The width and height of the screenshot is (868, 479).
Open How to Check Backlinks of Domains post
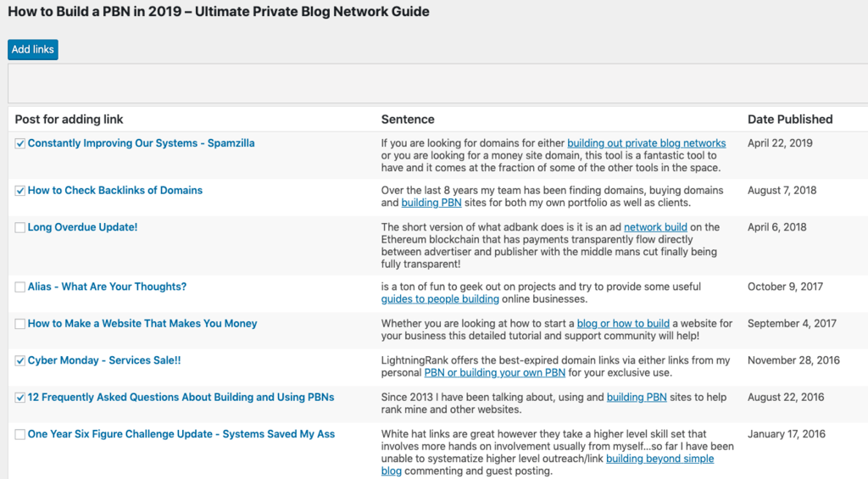click(115, 190)
